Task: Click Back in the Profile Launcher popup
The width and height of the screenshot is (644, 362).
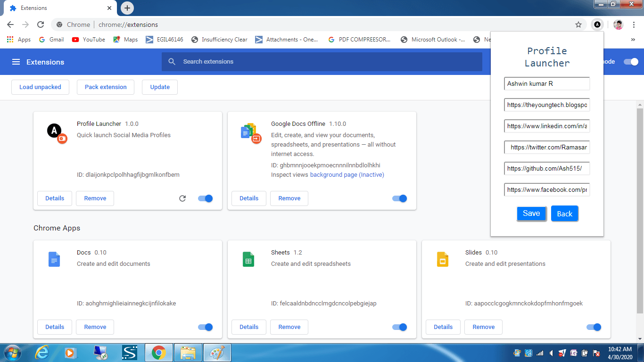Action: point(564,214)
